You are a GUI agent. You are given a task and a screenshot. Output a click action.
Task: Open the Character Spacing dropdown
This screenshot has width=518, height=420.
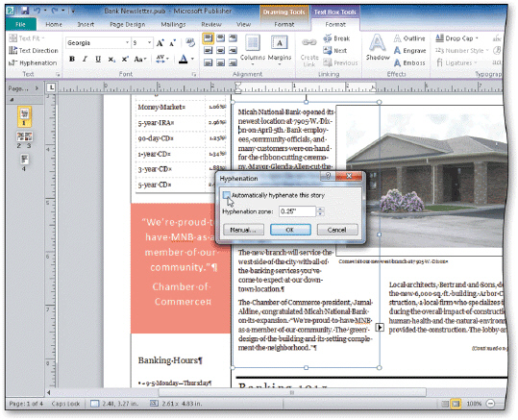(161, 60)
